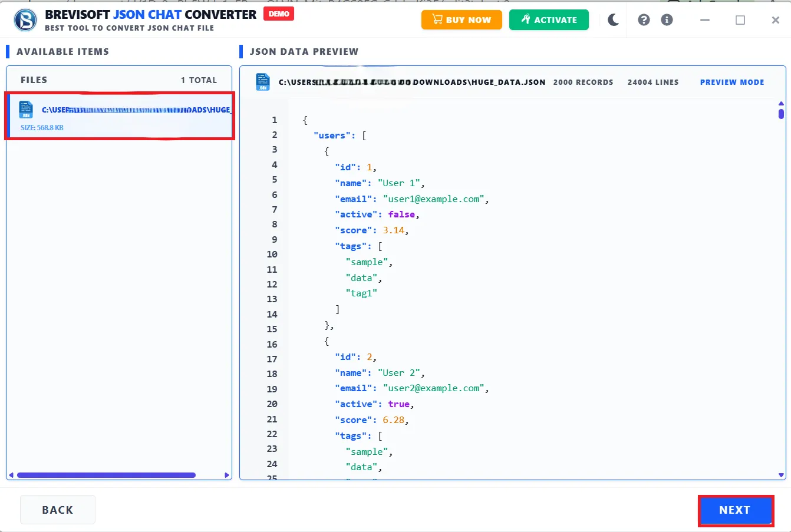Image resolution: width=791 pixels, height=532 pixels.
Task: Click the right scroll arrow in the files panel
Action: point(227,475)
